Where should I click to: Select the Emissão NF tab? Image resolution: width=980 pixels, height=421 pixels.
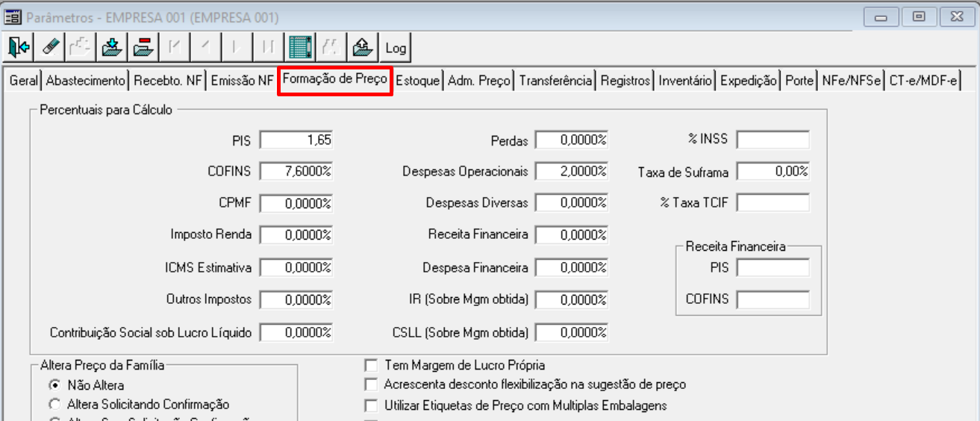pyautogui.click(x=242, y=81)
